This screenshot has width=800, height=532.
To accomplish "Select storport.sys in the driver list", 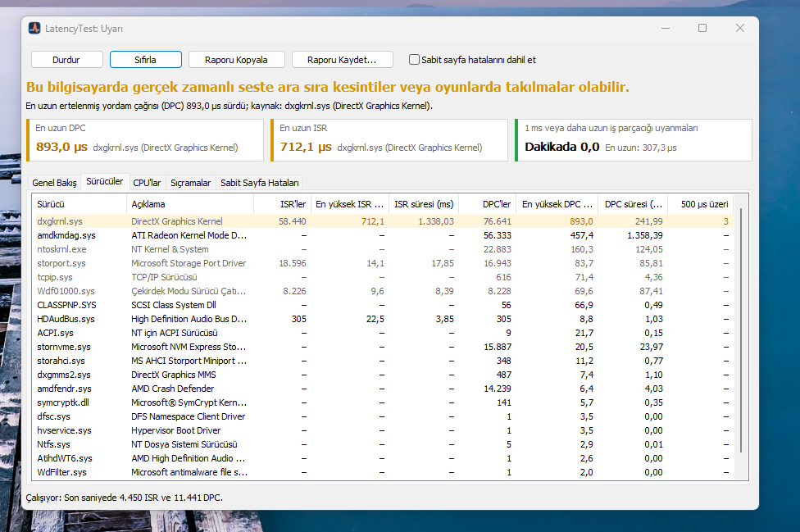I will [383, 263].
